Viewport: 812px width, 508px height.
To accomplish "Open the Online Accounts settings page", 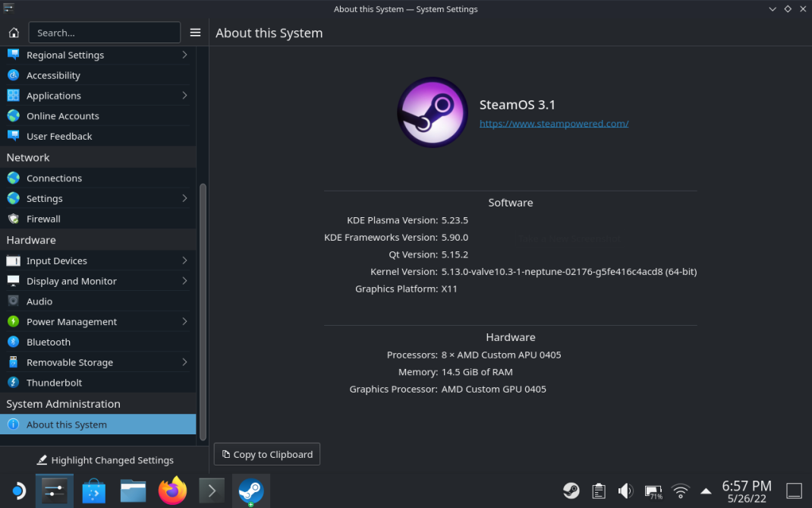I will click(x=98, y=115).
